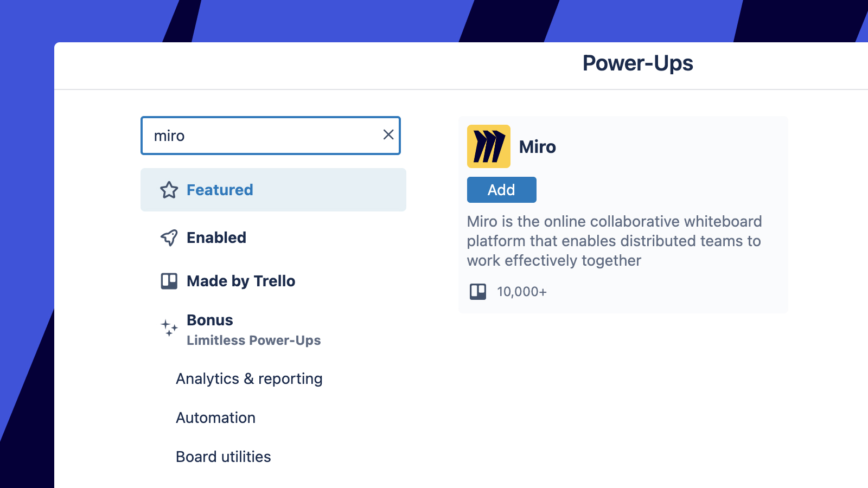868x488 pixels.
Task: Clear the search using the X icon
Action: click(388, 135)
